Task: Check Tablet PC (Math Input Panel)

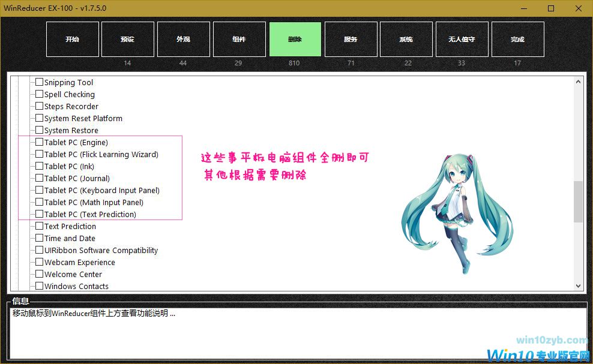Action: [x=40, y=202]
